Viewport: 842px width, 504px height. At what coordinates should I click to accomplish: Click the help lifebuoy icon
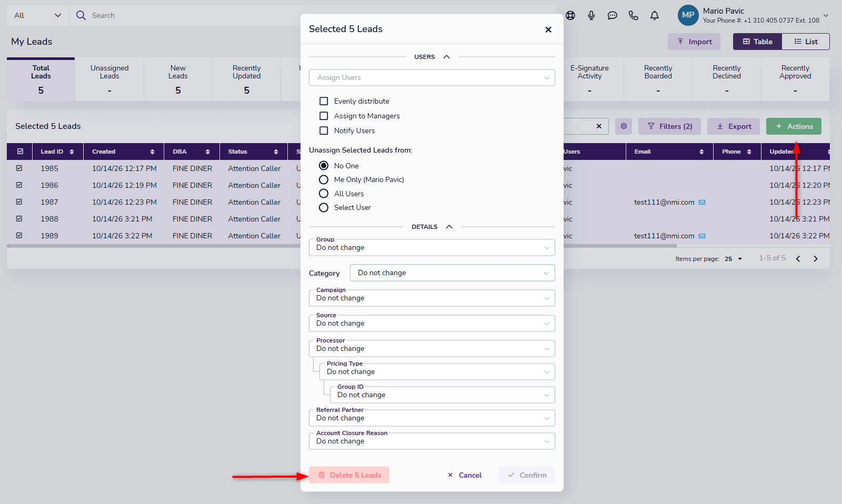point(570,15)
